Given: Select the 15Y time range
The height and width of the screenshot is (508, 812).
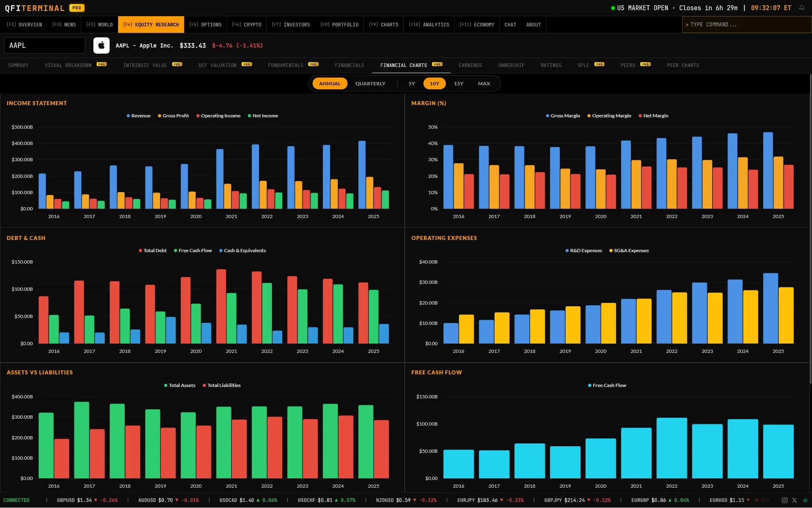Looking at the screenshot, I should click(458, 84).
